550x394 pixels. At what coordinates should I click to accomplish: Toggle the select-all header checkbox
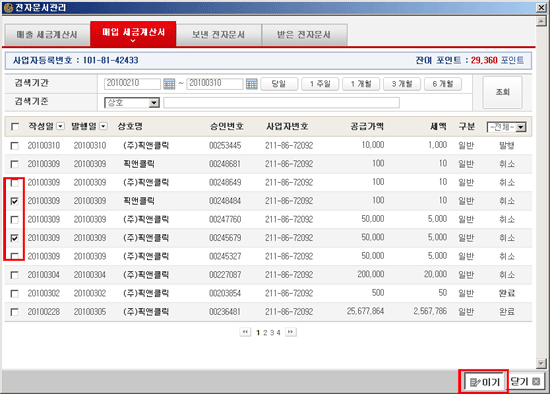pos(15,127)
